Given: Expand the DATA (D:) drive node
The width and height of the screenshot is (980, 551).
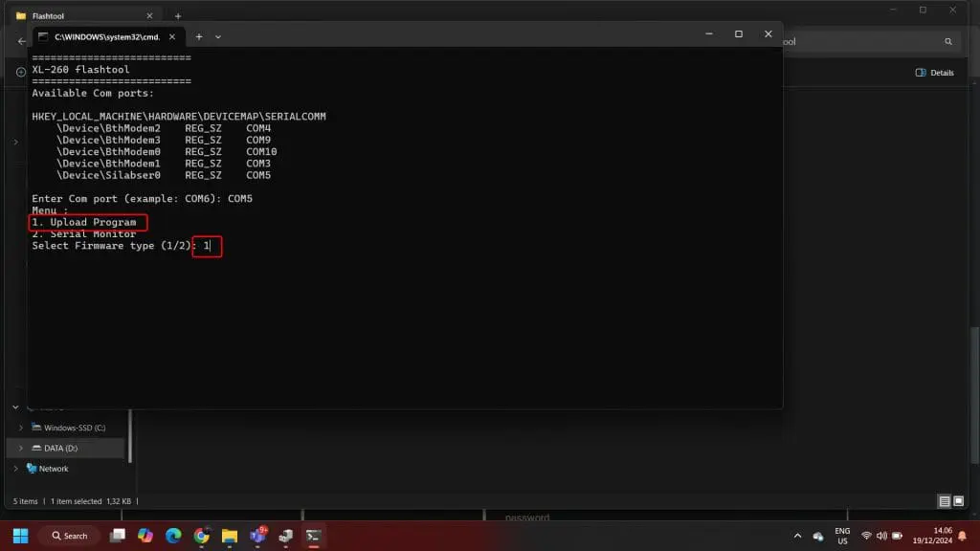Looking at the screenshot, I should coord(21,448).
